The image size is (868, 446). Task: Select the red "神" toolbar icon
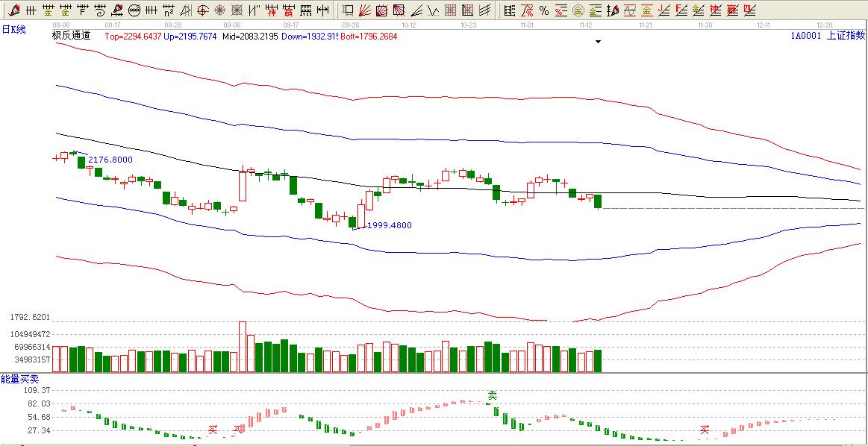pyautogui.click(x=272, y=10)
